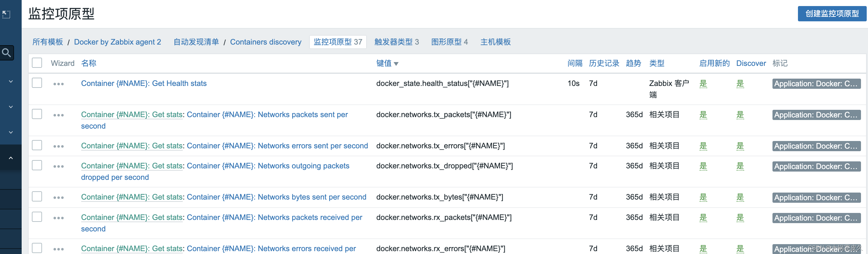
Task: Toggle 启用新的 是 for tx_packets row
Action: click(703, 115)
